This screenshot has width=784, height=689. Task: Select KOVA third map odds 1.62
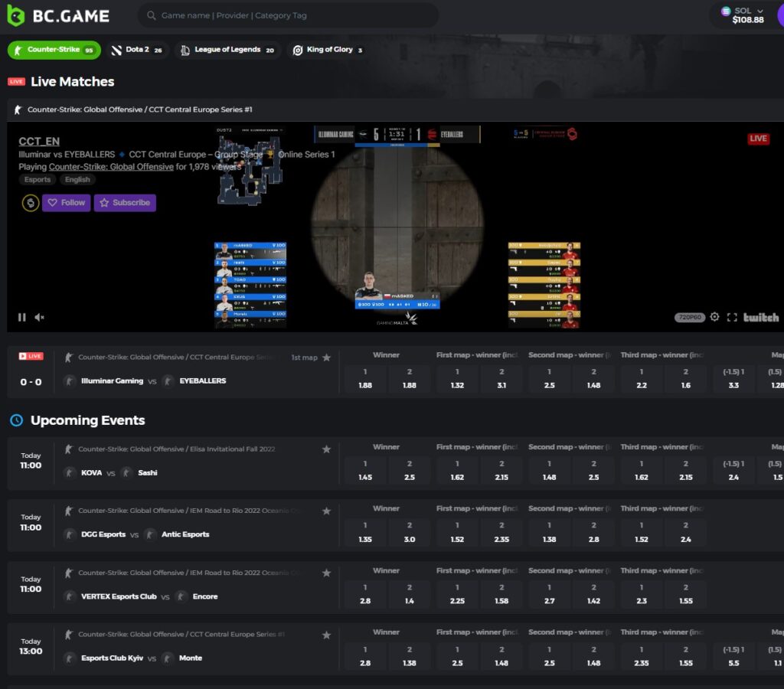[x=641, y=471]
